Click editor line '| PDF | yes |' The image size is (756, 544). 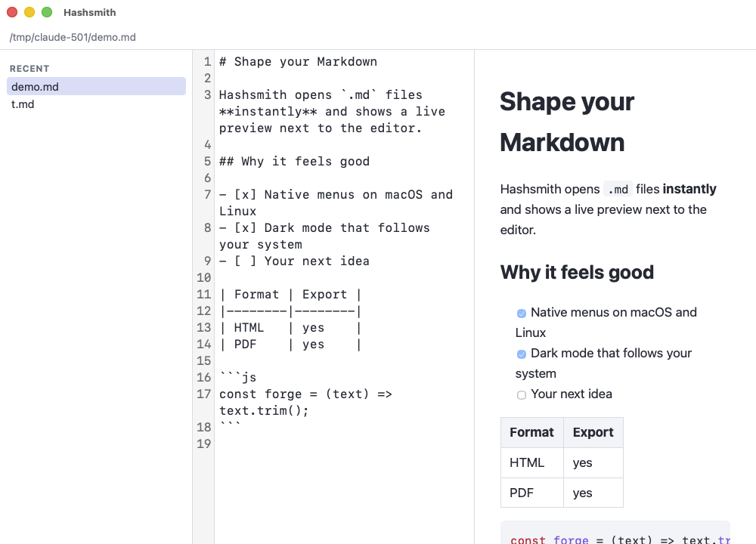coord(290,344)
